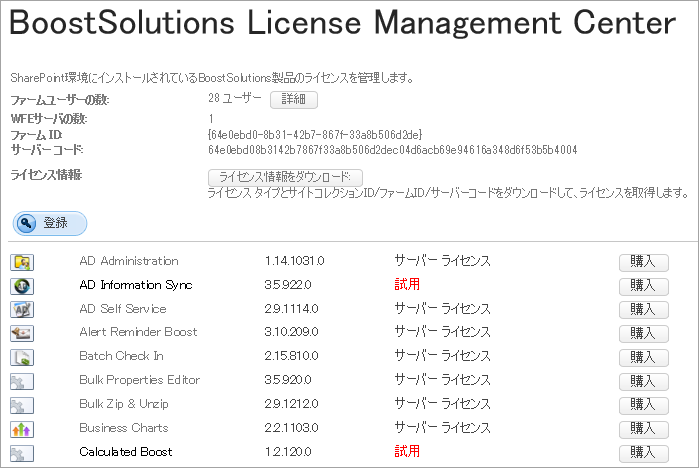Open farm user 詳細 details button
699x468 pixels.
click(x=294, y=100)
